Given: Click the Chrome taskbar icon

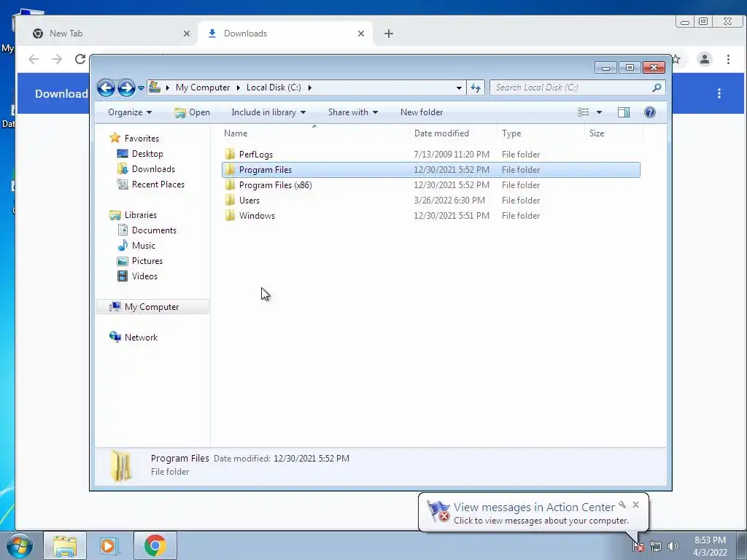Looking at the screenshot, I should [x=155, y=545].
